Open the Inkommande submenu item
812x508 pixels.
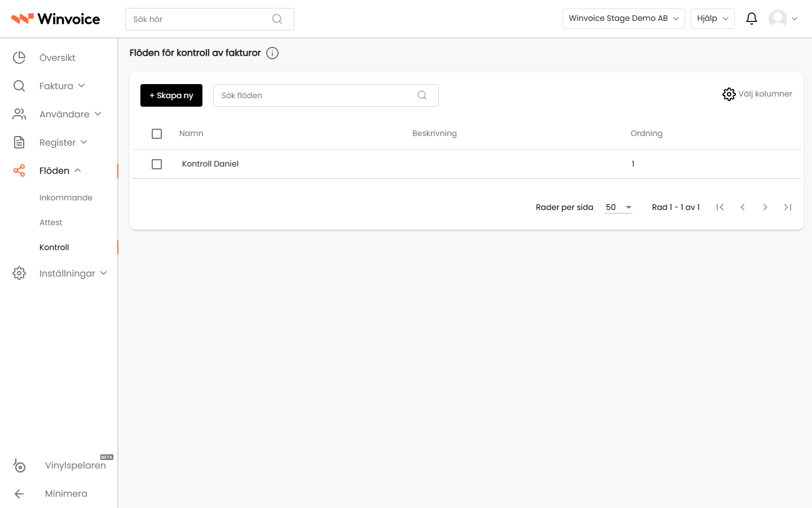(66, 198)
